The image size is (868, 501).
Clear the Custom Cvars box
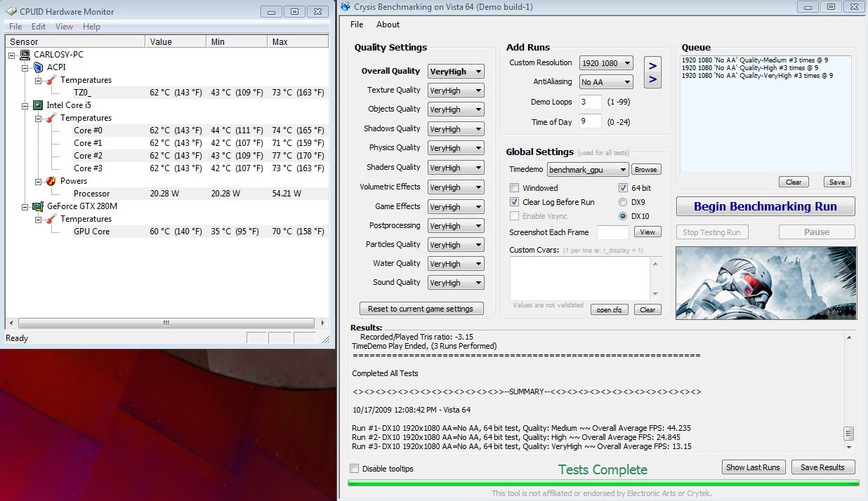[x=647, y=309]
